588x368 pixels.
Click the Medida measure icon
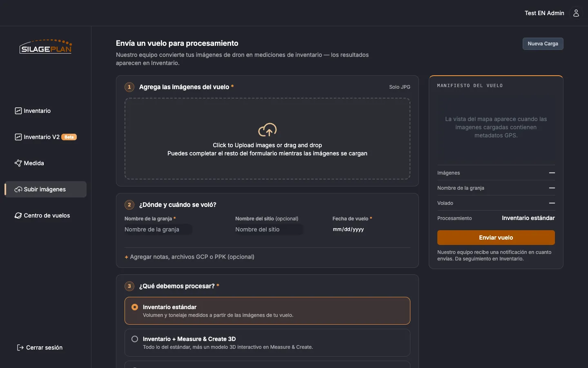[x=18, y=163]
